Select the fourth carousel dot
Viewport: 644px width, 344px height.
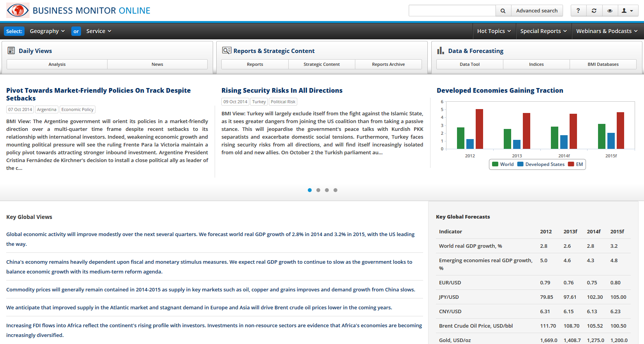pyautogui.click(x=335, y=190)
